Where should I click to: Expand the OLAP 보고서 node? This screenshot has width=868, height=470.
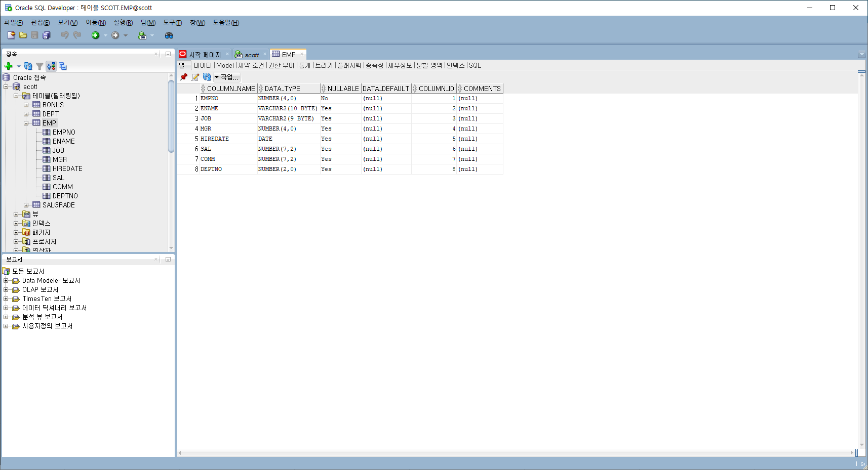click(6, 289)
